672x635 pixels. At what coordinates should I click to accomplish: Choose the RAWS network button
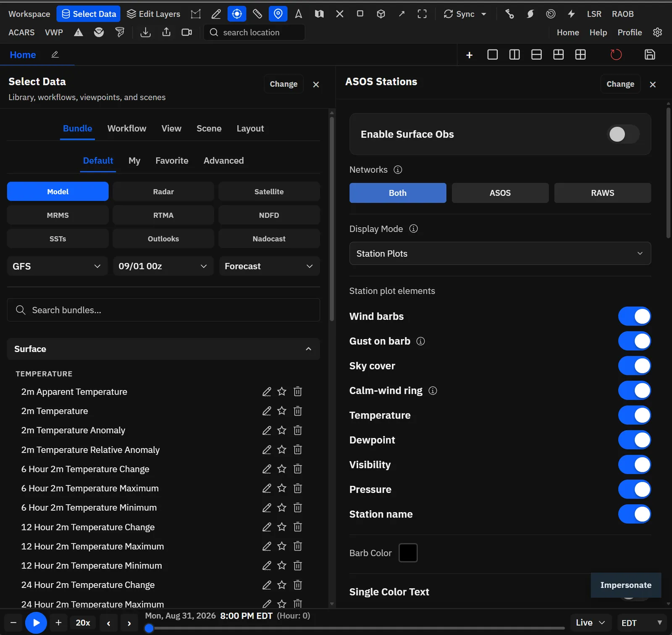[x=603, y=193]
